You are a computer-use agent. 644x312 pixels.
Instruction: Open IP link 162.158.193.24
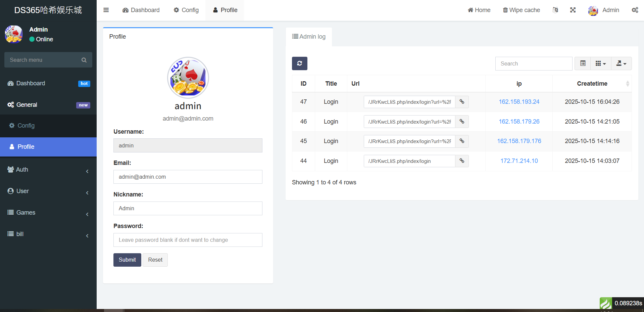coord(519,102)
